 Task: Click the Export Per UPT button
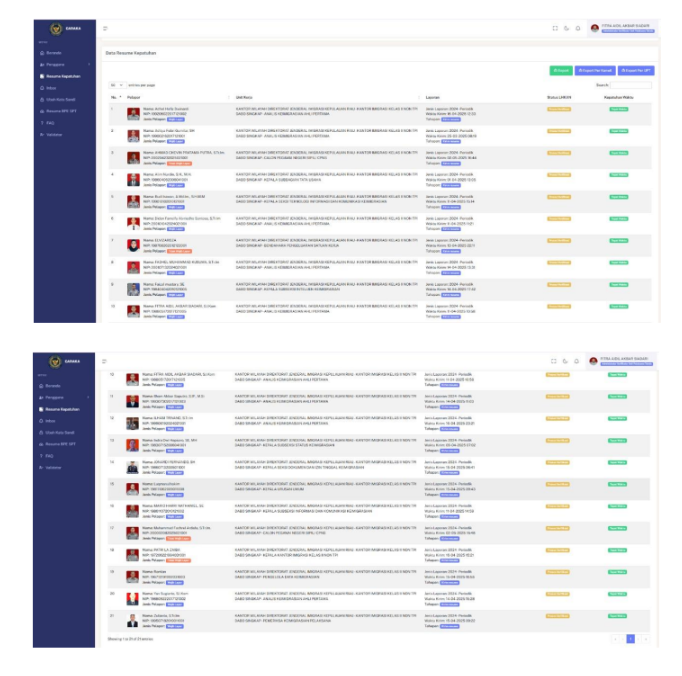[x=636, y=71]
